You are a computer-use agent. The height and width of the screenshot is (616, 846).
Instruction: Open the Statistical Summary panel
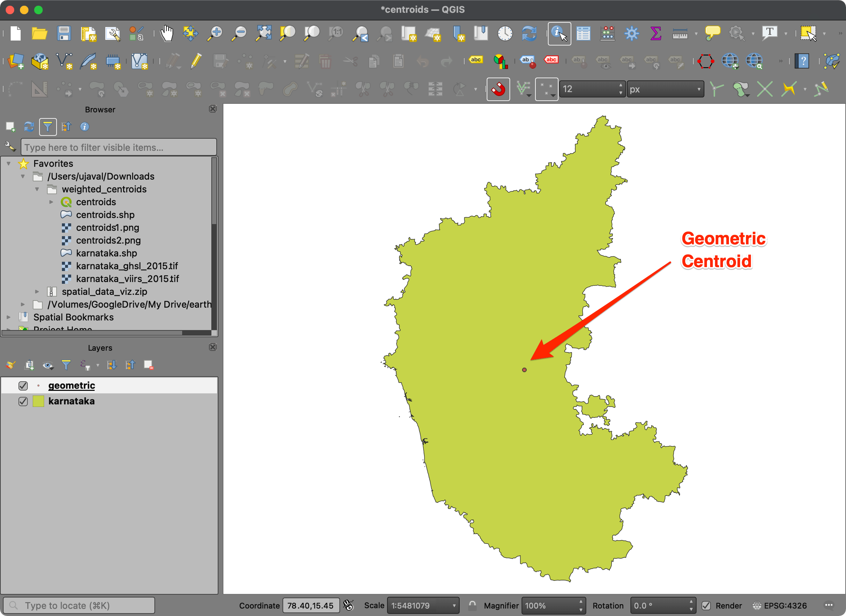(x=656, y=33)
